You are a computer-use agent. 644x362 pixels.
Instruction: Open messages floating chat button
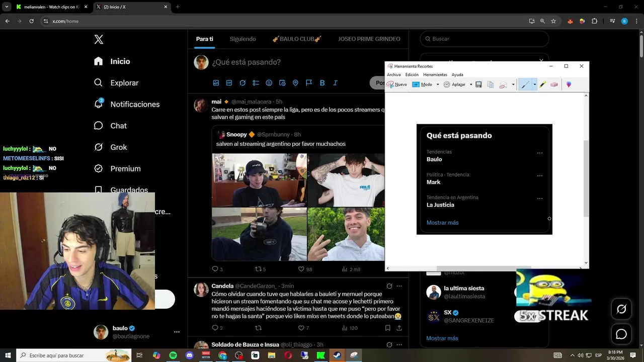(621, 334)
